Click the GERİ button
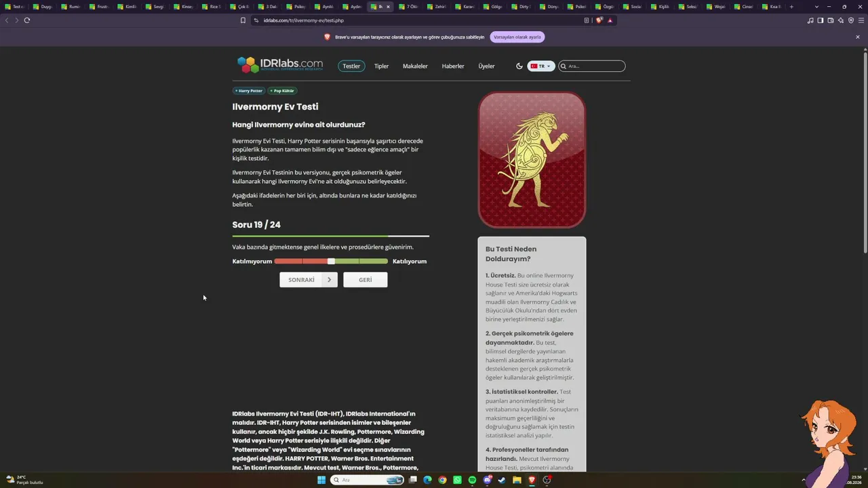The height and width of the screenshot is (488, 868). (x=366, y=280)
